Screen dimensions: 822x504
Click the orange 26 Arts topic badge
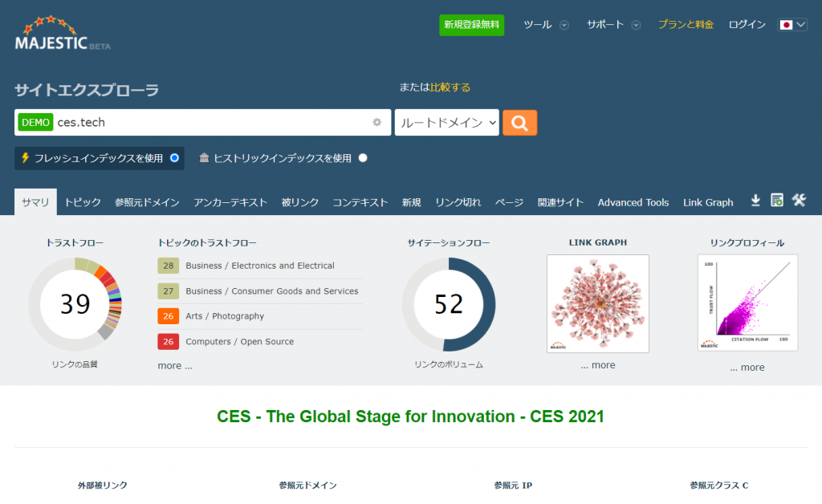click(x=169, y=316)
